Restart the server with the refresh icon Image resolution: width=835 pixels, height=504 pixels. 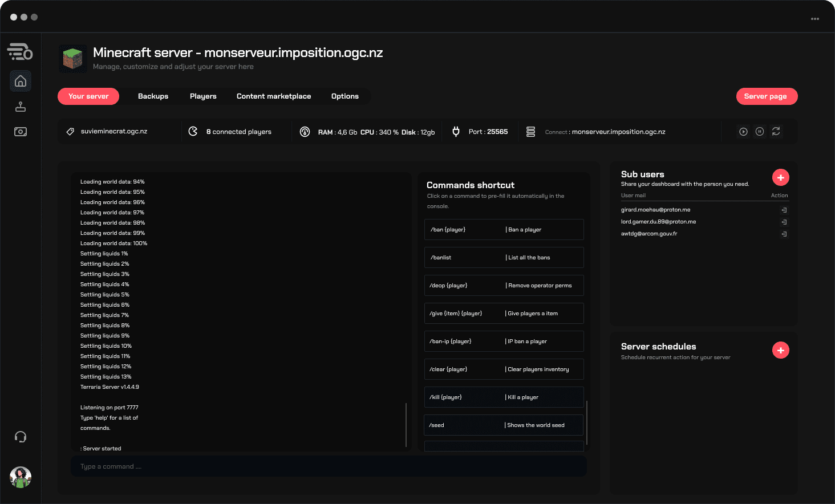click(776, 132)
